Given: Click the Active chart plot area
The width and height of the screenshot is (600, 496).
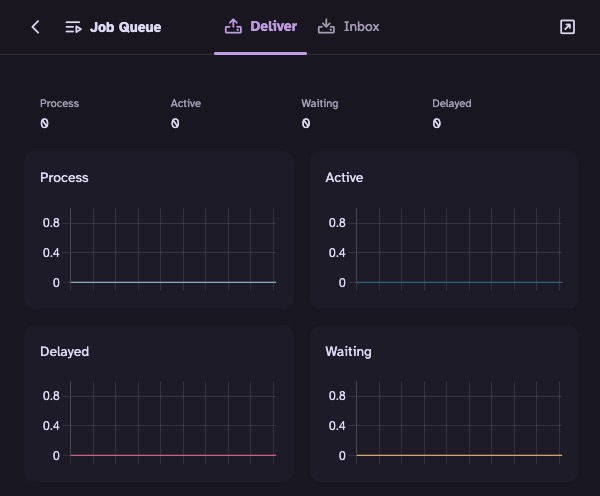Looking at the screenshot, I should click(459, 249).
